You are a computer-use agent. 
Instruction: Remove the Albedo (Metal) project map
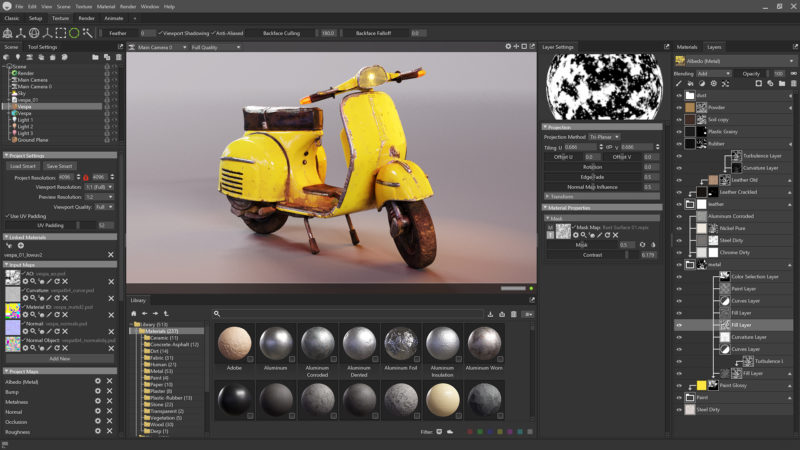point(111,381)
